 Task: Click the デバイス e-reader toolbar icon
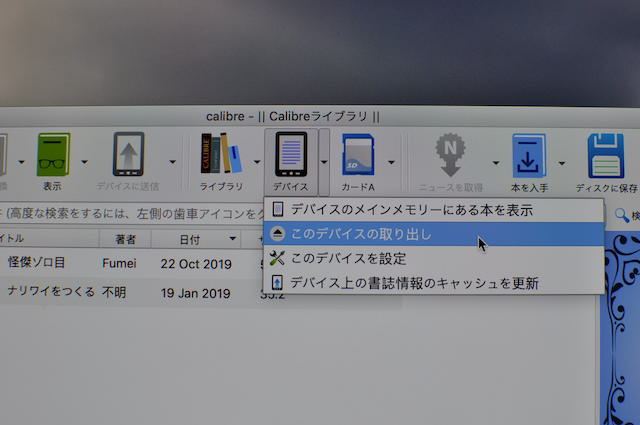click(291, 154)
